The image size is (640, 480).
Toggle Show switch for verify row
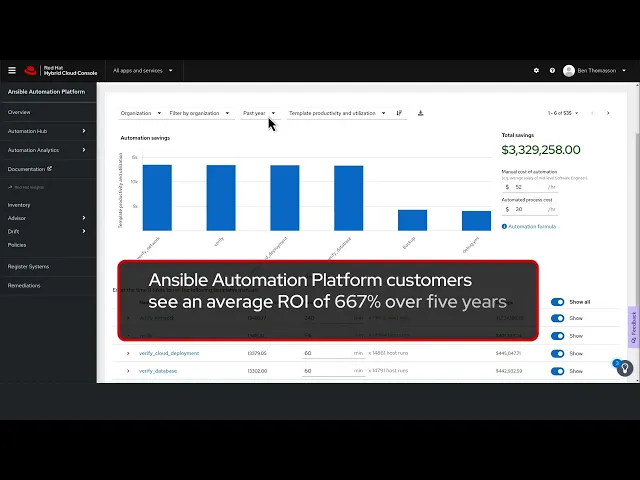tap(558, 336)
